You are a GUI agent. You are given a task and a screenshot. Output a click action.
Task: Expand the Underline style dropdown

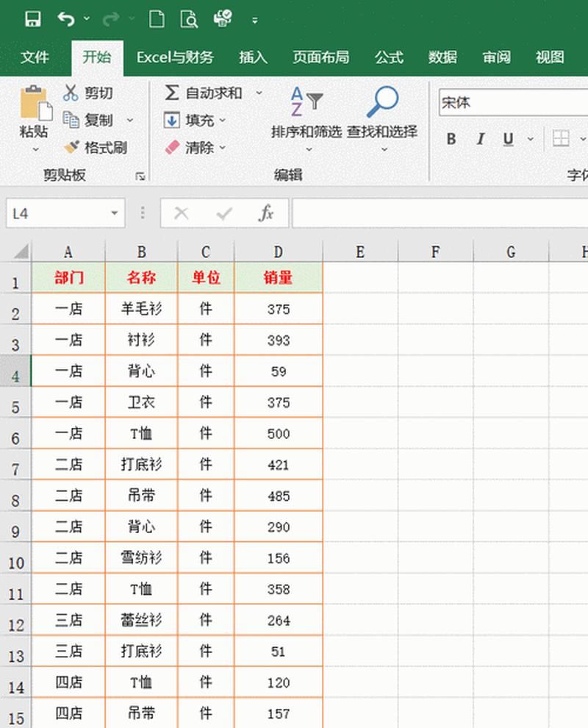[x=531, y=139]
